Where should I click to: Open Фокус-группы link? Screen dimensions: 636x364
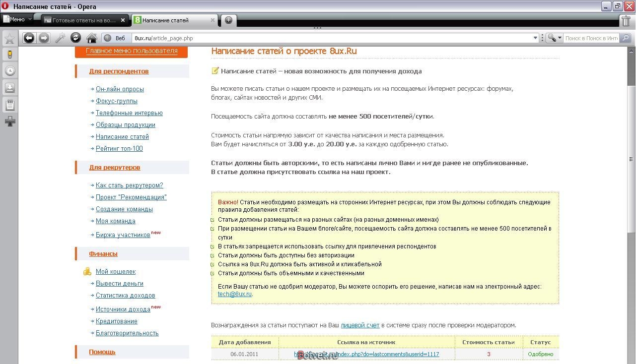[117, 101]
